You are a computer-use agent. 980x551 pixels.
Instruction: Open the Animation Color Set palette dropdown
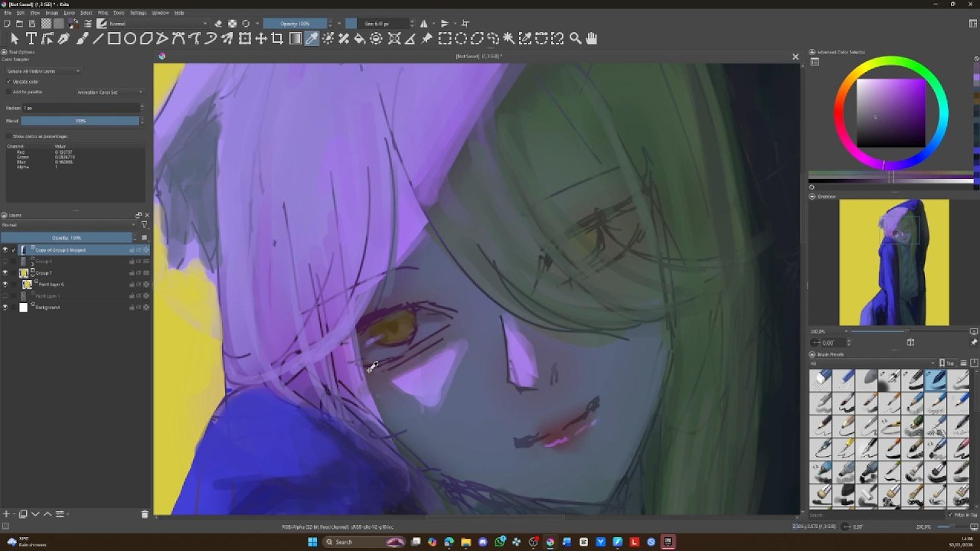click(109, 93)
